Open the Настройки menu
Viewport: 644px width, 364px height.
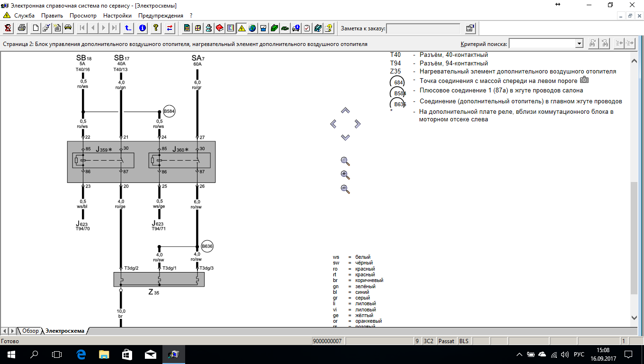117,16
